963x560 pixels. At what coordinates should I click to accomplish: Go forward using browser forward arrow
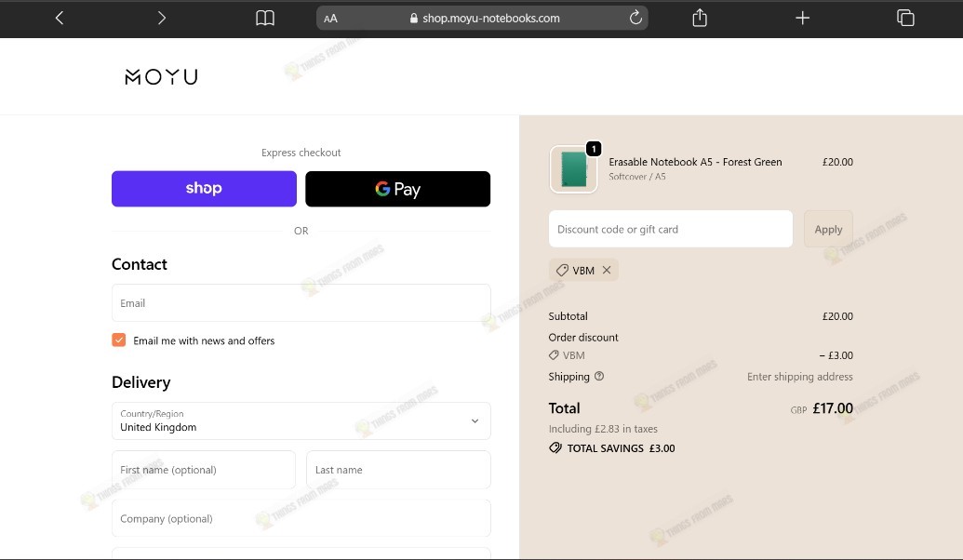[x=162, y=18]
